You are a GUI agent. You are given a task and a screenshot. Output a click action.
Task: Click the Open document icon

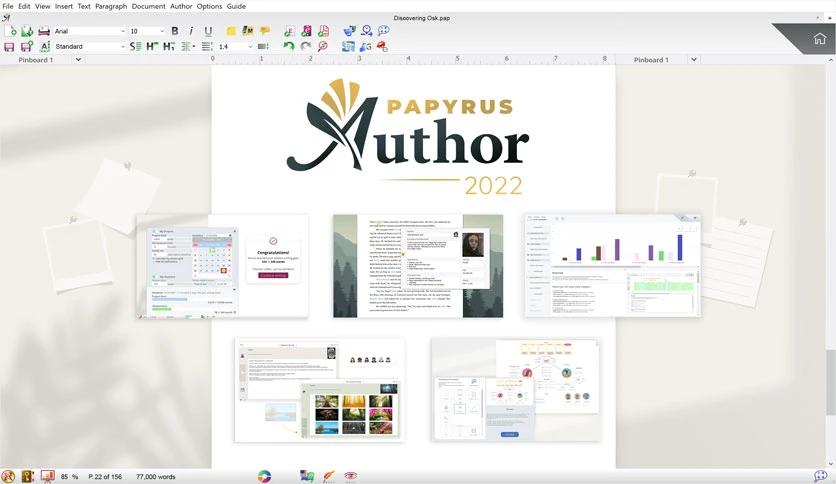(x=27, y=31)
